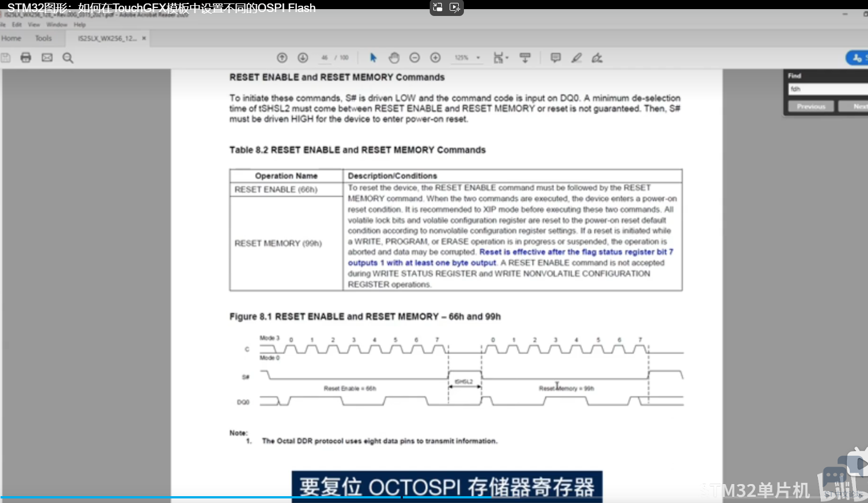Screen dimensions: 868x503
Task: Click the 'RESET MEMORY (99h)' table cell
Action: [286, 244]
